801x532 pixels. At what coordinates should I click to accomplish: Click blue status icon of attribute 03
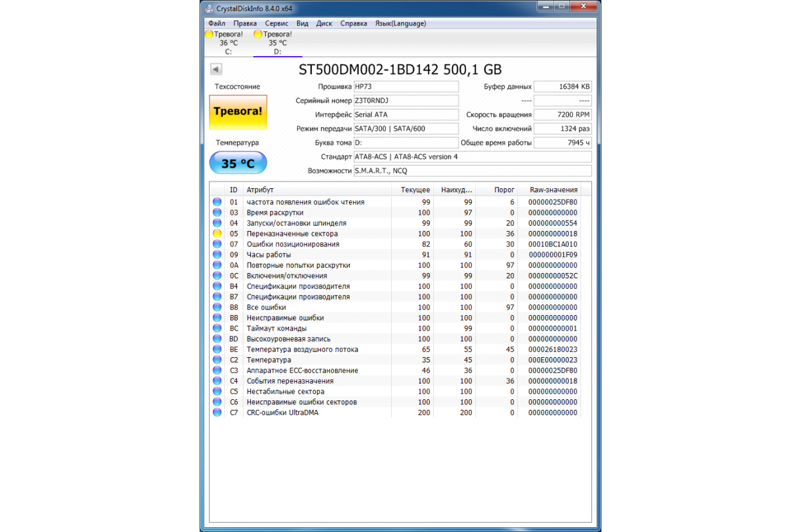[x=217, y=213]
